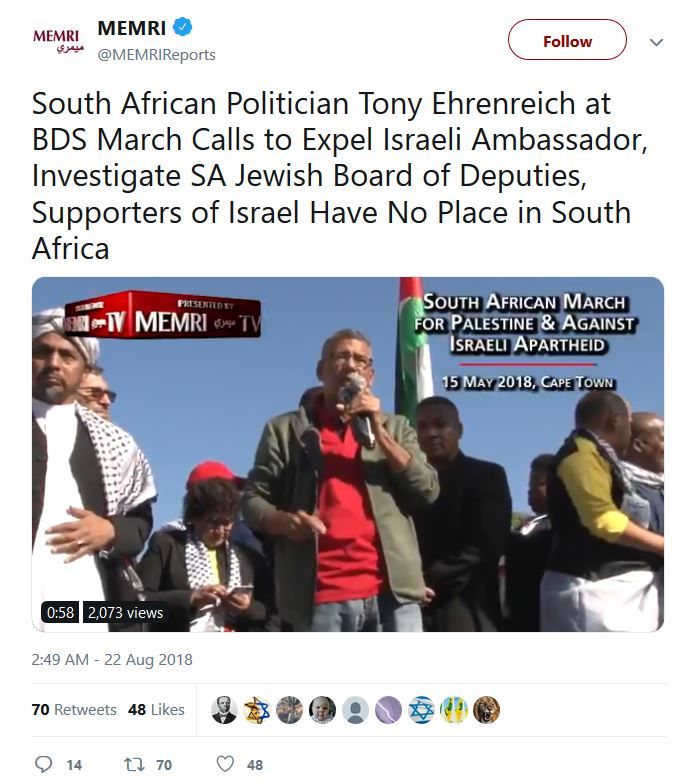Expand the tweet options chevron menu
The height and width of the screenshot is (782, 695).
(656, 42)
